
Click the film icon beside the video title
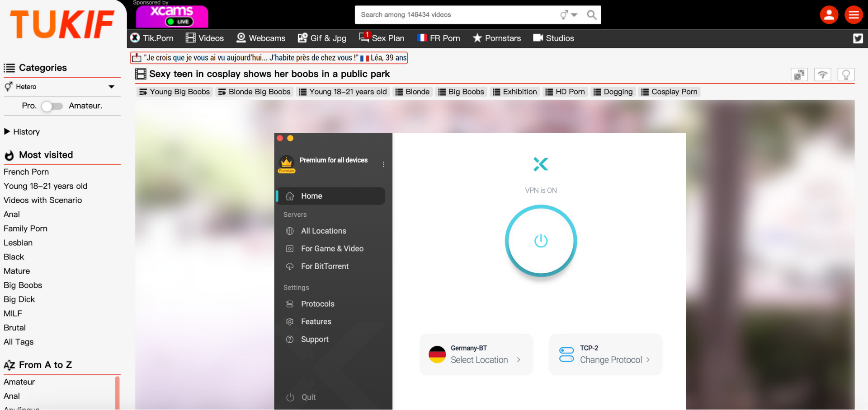coord(141,74)
